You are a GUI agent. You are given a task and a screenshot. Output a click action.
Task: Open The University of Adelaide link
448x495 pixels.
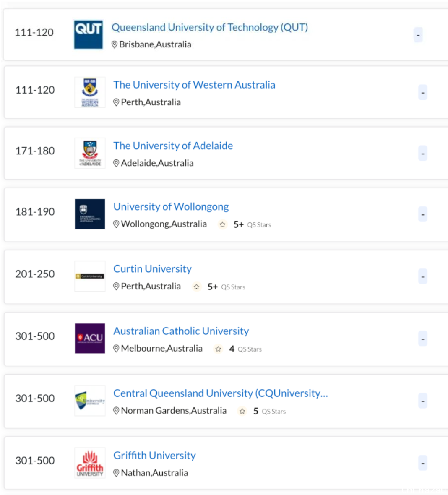[x=173, y=146]
